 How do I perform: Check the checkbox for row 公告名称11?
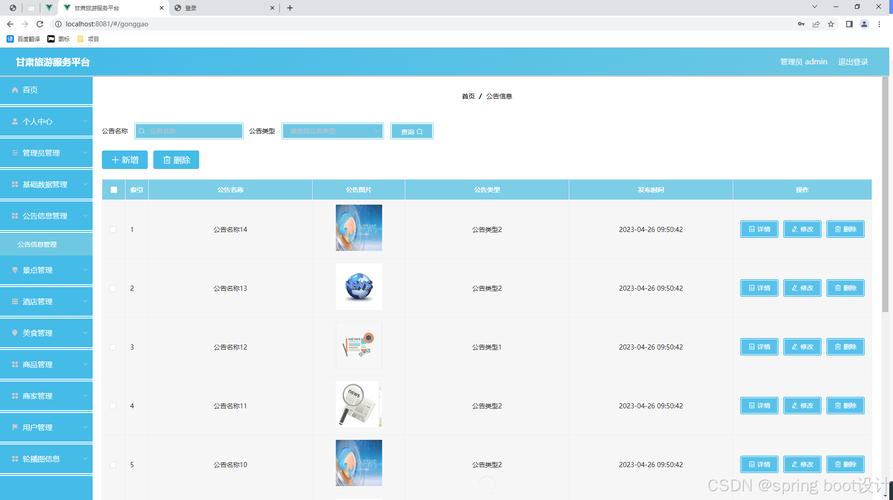113,405
